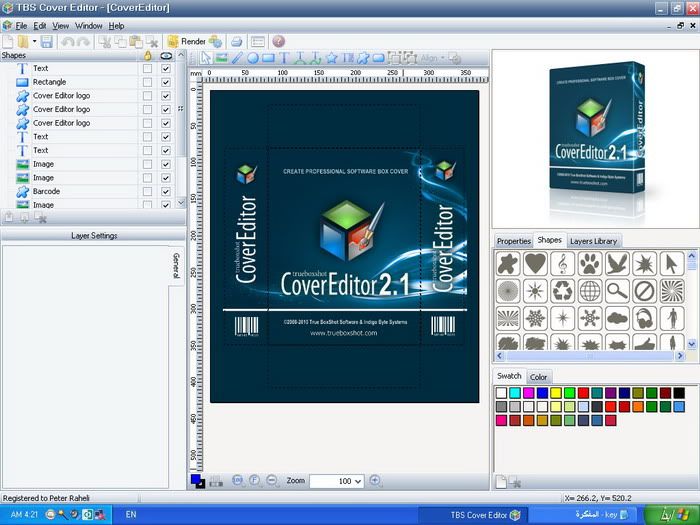Image resolution: width=700 pixels, height=525 pixels.
Task: Switch to the Layers Library tab
Action: click(593, 241)
